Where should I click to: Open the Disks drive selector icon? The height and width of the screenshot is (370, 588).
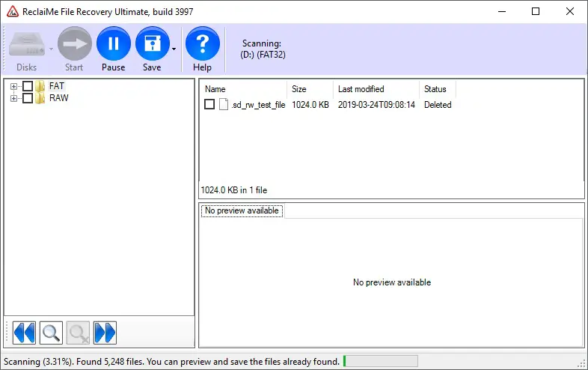[27, 44]
